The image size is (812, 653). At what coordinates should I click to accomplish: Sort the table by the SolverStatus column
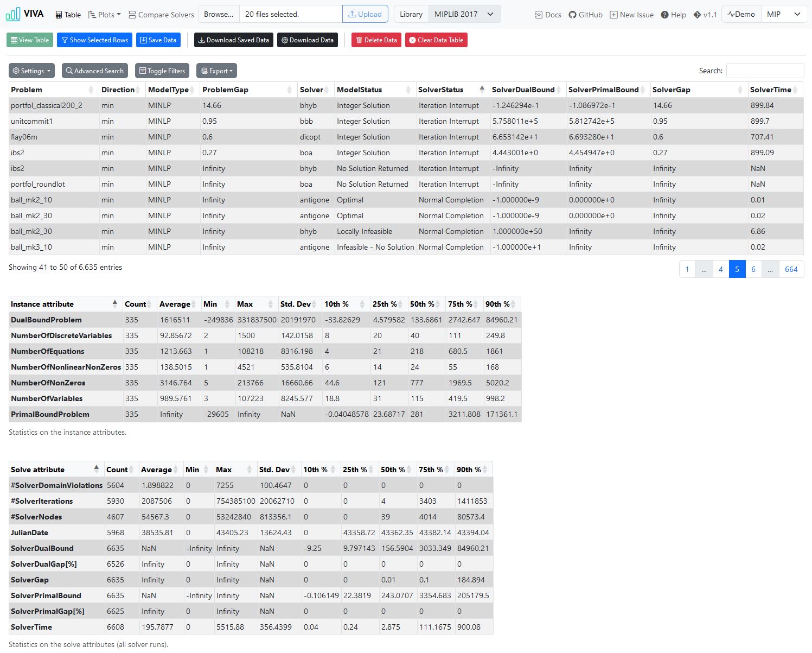[x=482, y=90]
